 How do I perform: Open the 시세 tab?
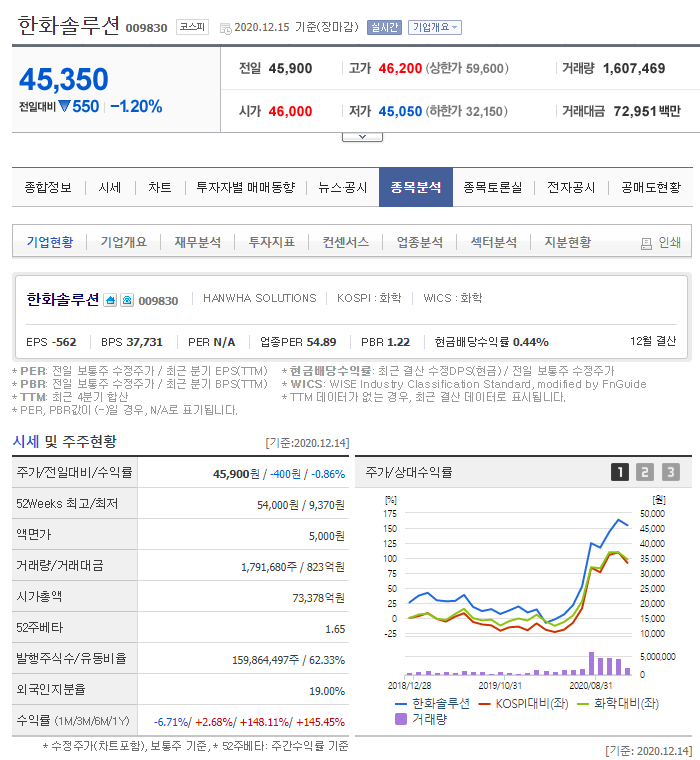[110, 188]
